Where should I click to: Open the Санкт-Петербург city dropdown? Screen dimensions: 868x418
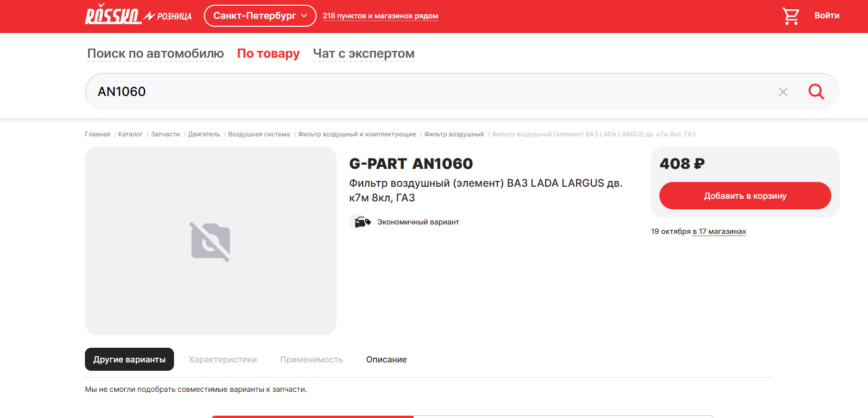260,16
